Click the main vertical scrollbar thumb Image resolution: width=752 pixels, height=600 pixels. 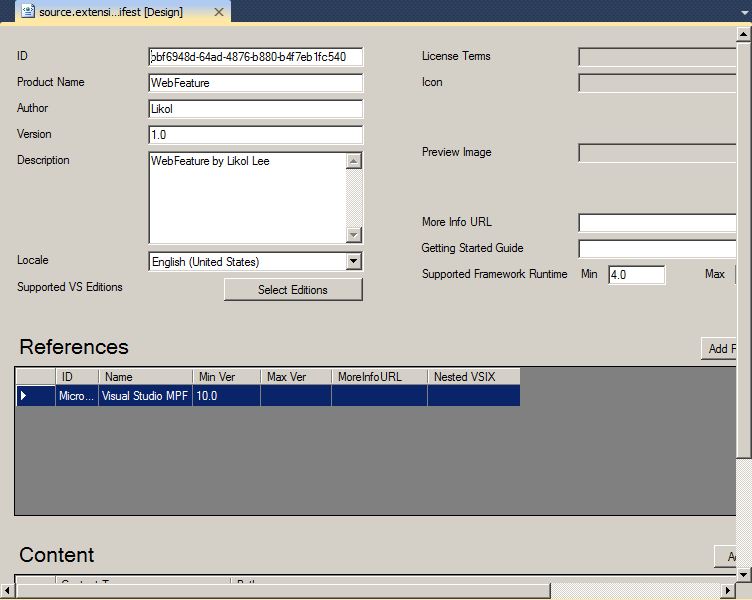(x=743, y=249)
